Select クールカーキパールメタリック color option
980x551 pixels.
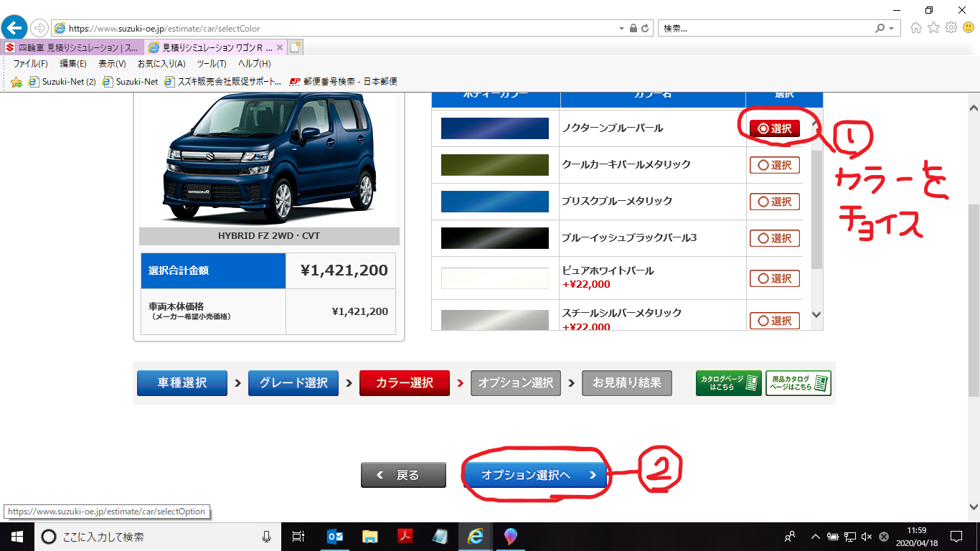tap(774, 165)
